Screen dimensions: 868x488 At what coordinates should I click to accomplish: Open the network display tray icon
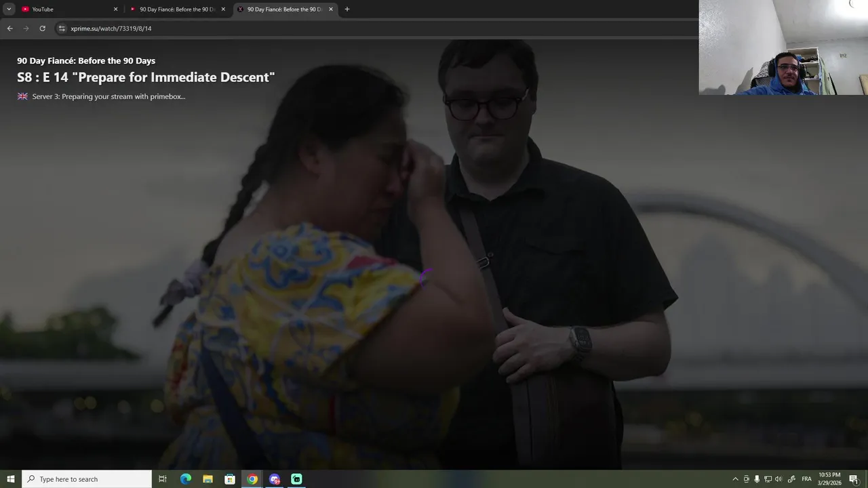(768, 479)
